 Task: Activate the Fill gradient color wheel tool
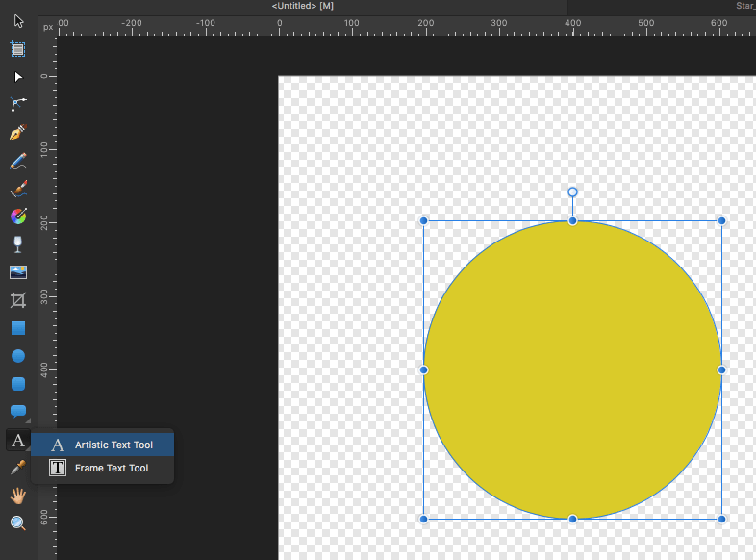pos(18,216)
